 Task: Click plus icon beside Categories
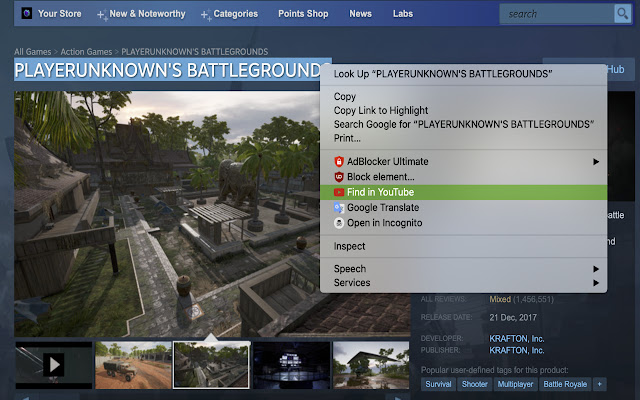(x=206, y=16)
